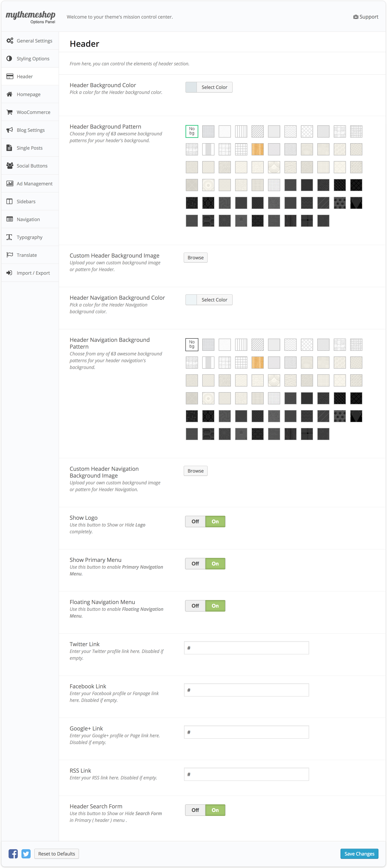Turn off Show Primary Menu
This screenshot has width=387, height=868.
(195, 563)
